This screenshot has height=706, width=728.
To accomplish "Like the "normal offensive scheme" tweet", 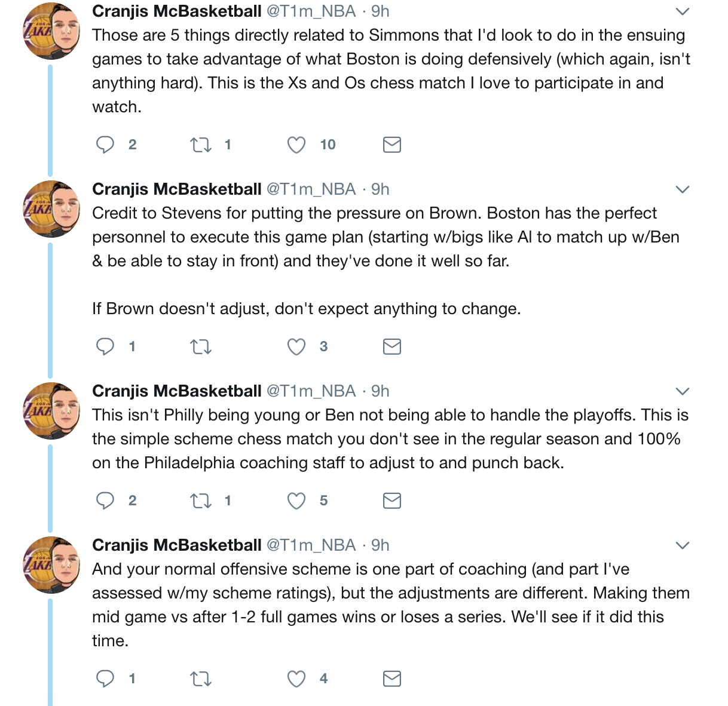I will tap(296, 679).
